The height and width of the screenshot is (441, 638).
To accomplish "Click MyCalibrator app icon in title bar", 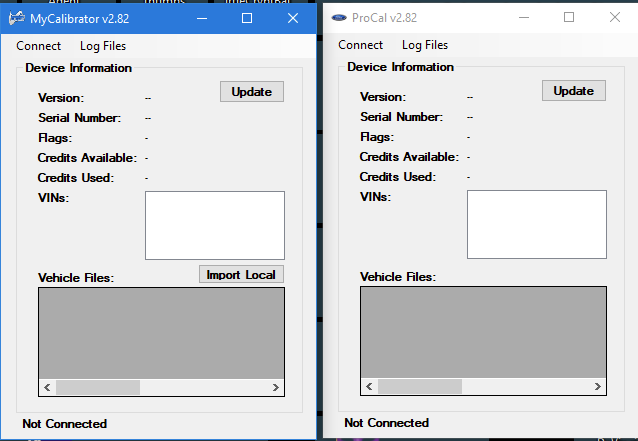I will pos(17,18).
